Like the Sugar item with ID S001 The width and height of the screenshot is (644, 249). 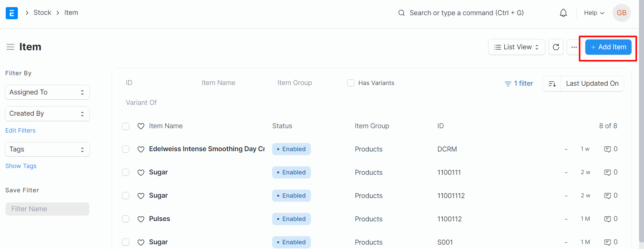point(141,242)
